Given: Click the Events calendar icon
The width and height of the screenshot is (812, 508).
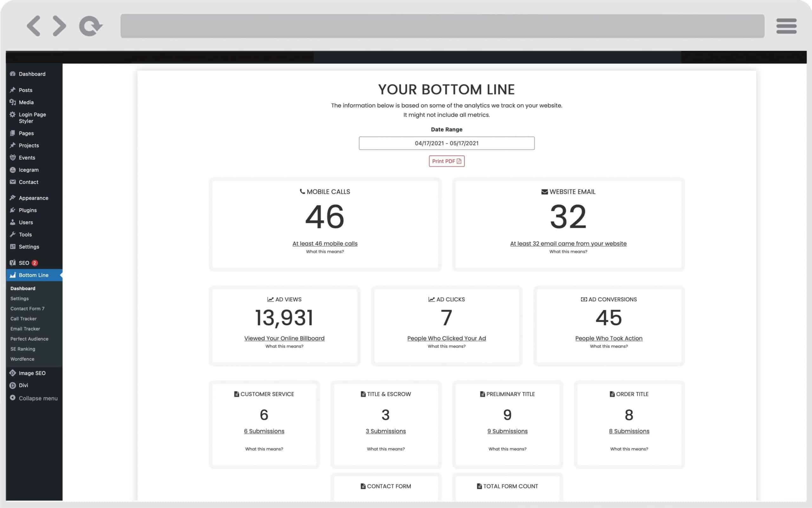Looking at the screenshot, I should pos(13,158).
